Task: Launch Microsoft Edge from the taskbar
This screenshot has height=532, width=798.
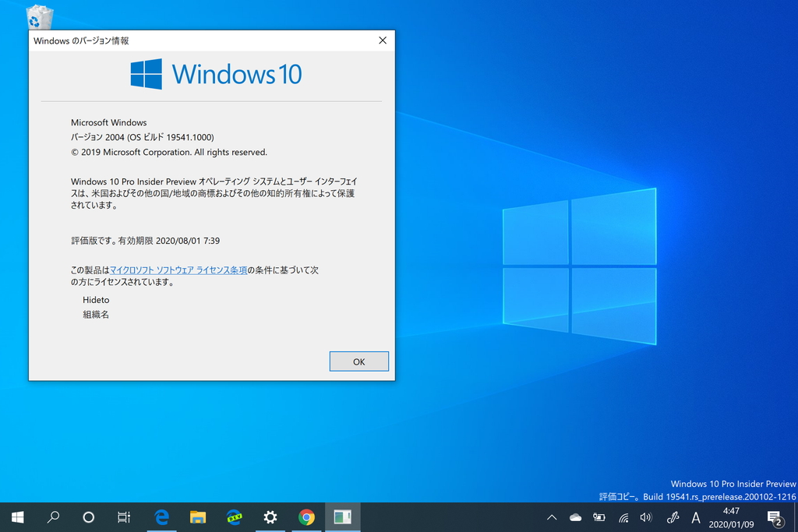Action: pyautogui.click(x=161, y=517)
